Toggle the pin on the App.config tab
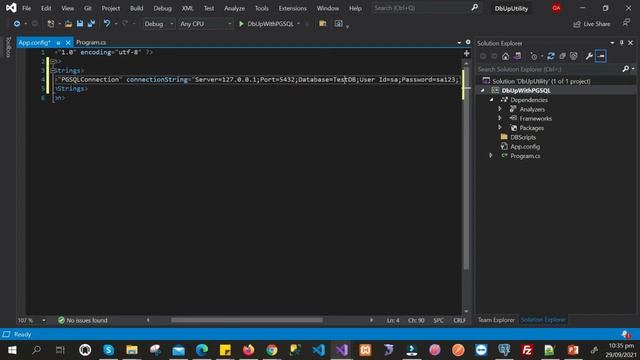This screenshot has width=640, height=360. click(x=58, y=42)
